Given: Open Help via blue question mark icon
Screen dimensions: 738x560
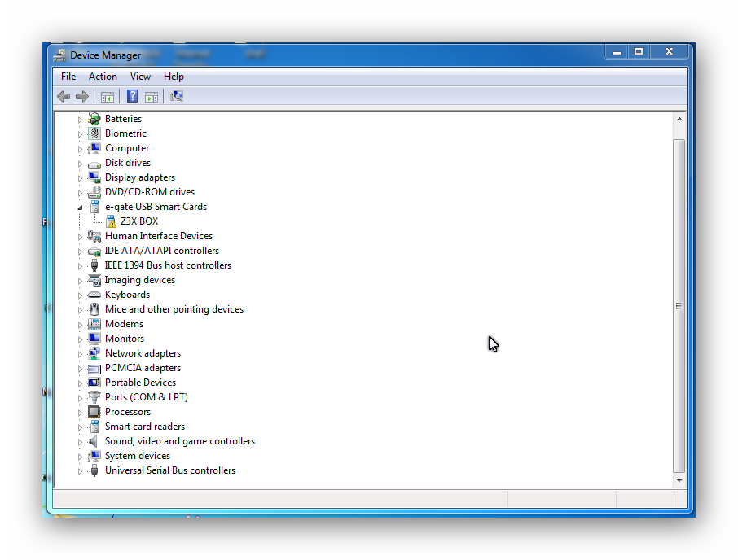Looking at the screenshot, I should [132, 96].
